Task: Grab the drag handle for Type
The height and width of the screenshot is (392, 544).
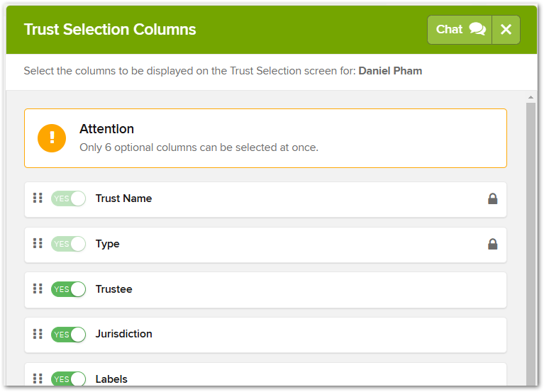Action: point(38,243)
